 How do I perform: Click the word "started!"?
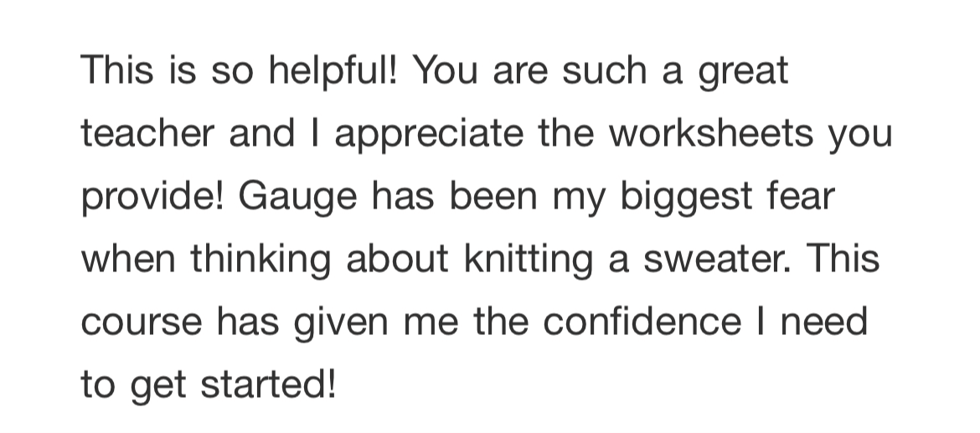pos(269,384)
